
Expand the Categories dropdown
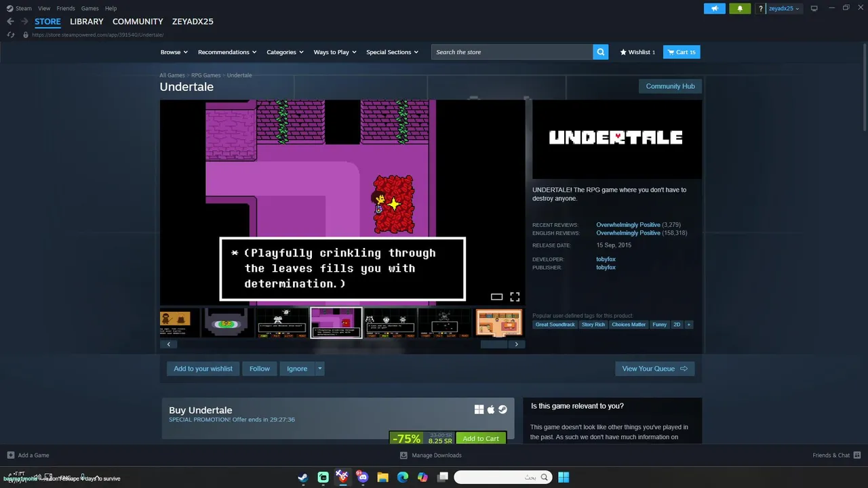coord(285,52)
